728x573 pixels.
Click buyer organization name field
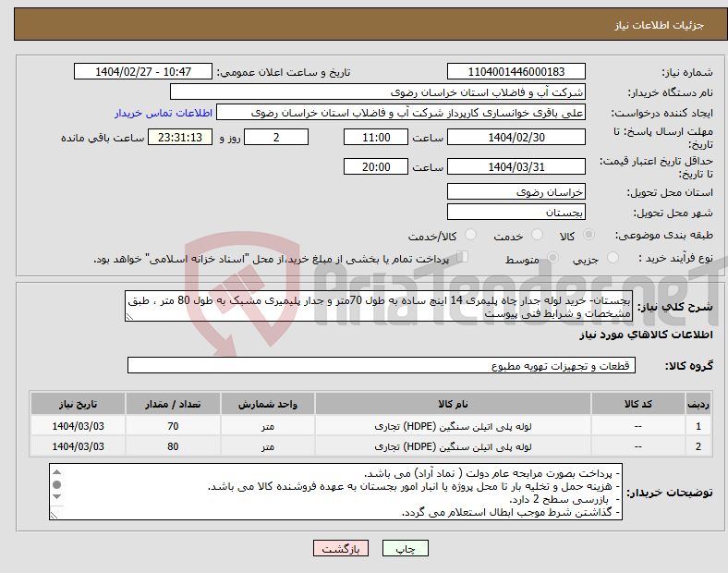click(378, 91)
